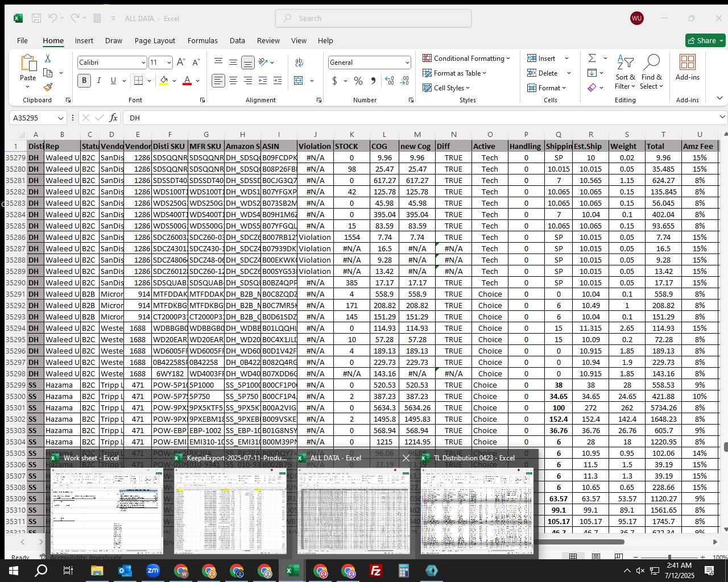The width and height of the screenshot is (728, 582).
Task: Toggle Italic formatting
Action: tap(99, 81)
